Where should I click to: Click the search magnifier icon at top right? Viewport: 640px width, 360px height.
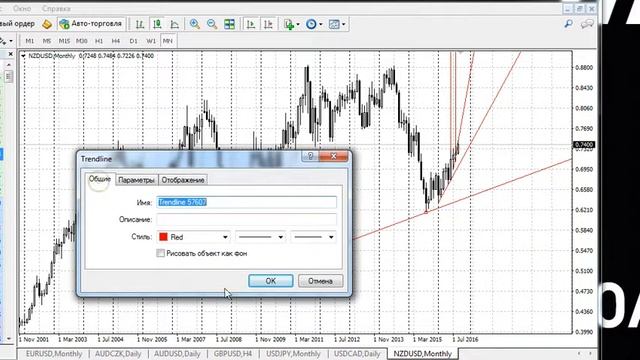coord(569,24)
